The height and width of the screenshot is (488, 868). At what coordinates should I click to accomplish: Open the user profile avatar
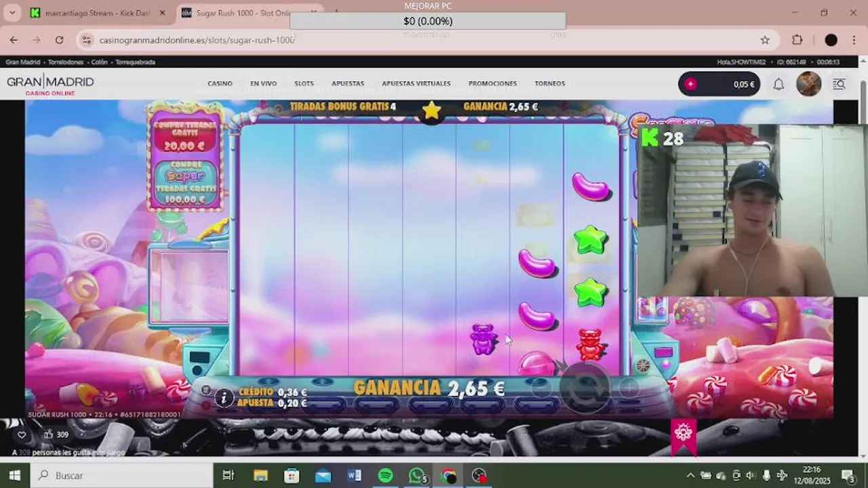click(808, 84)
